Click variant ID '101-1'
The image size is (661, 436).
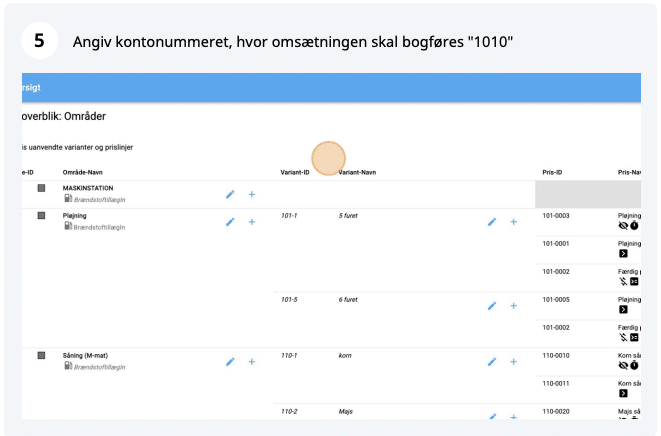[x=289, y=215]
